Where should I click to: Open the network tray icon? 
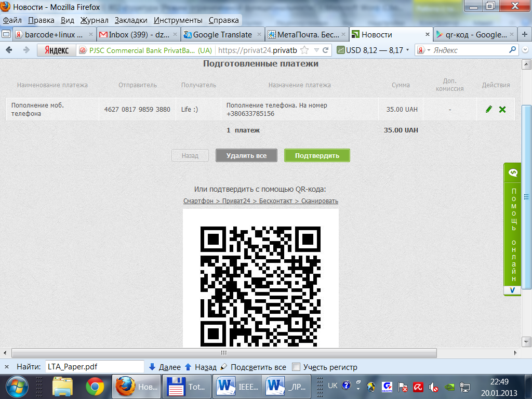pyautogui.click(x=464, y=387)
